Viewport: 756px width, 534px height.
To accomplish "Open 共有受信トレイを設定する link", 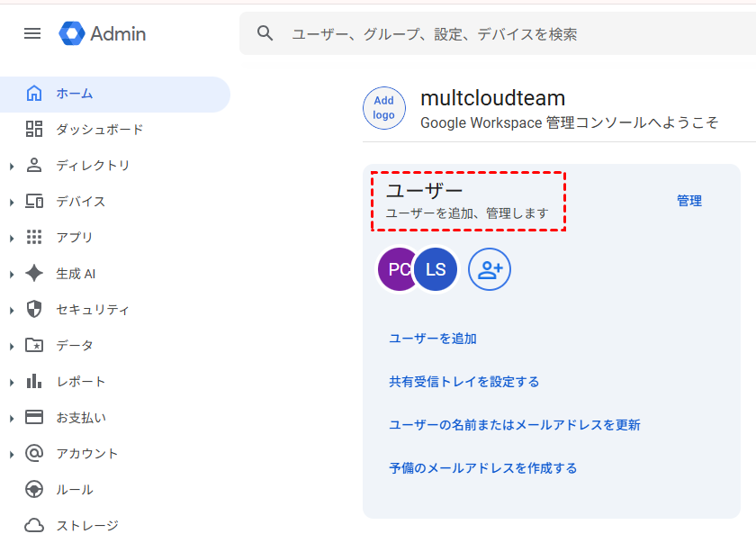I will pos(463,382).
